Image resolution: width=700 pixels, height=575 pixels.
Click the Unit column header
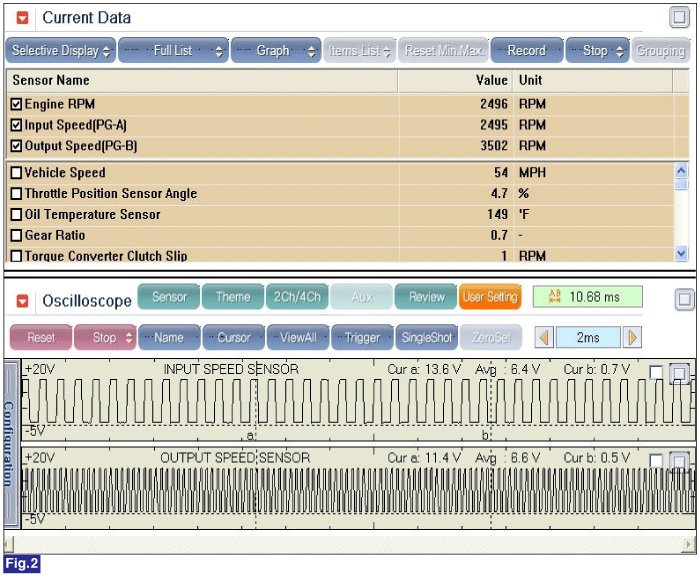pos(593,80)
